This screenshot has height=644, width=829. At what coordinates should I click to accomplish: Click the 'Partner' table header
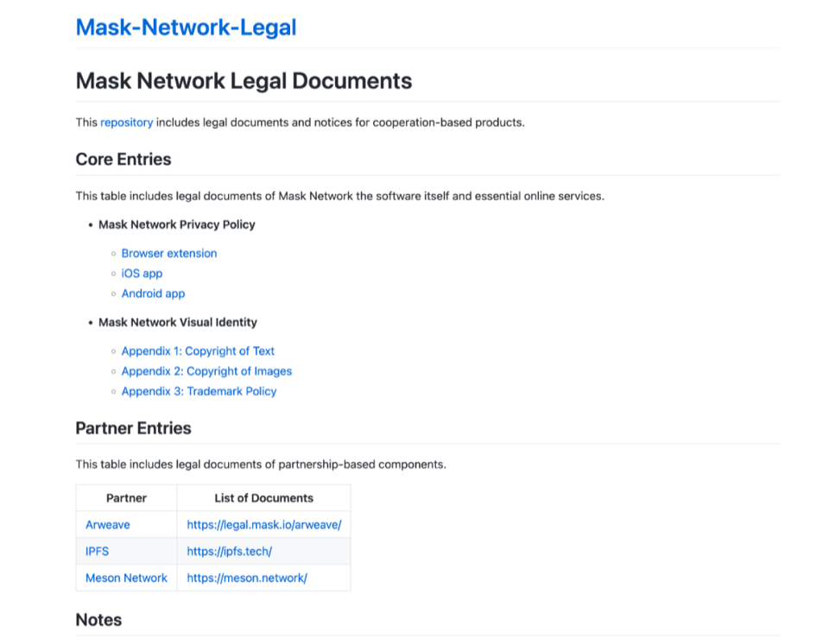click(x=126, y=498)
